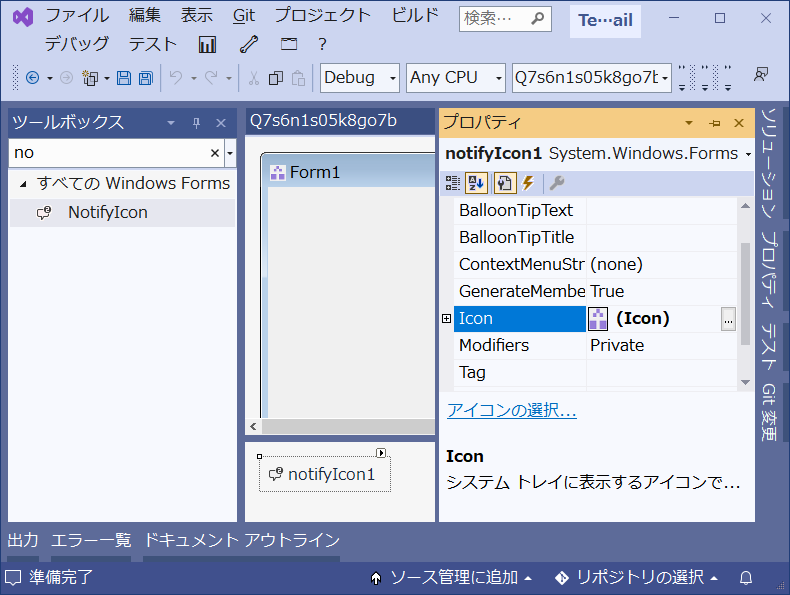Switch to the エラー一覧 tab

tap(91, 541)
